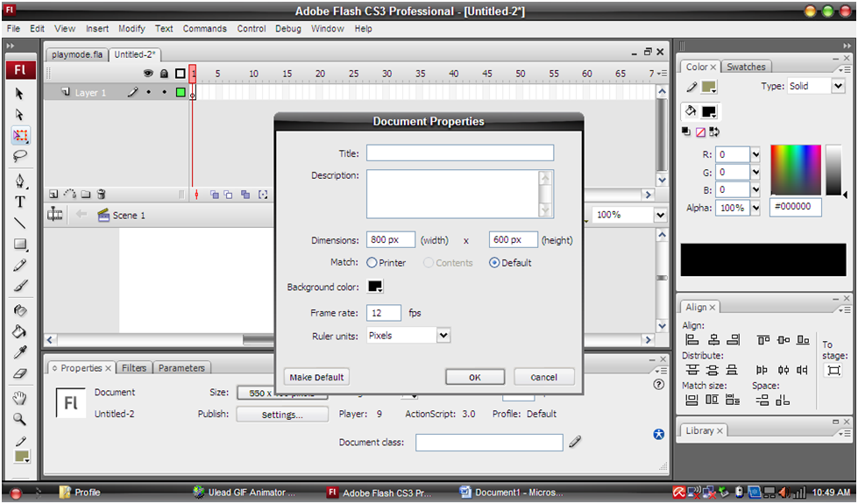The image size is (858, 504).
Task: Open the Ruler units dropdown
Action: (443, 336)
